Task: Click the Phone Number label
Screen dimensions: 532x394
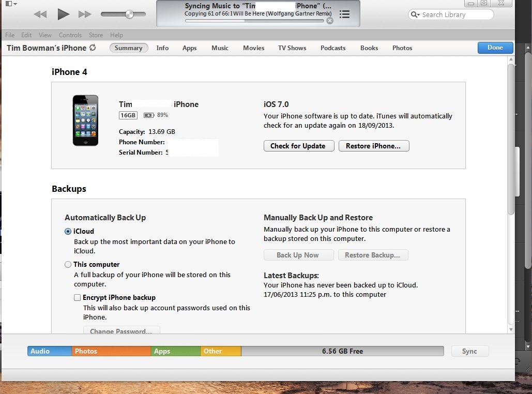Action: pyautogui.click(x=142, y=142)
